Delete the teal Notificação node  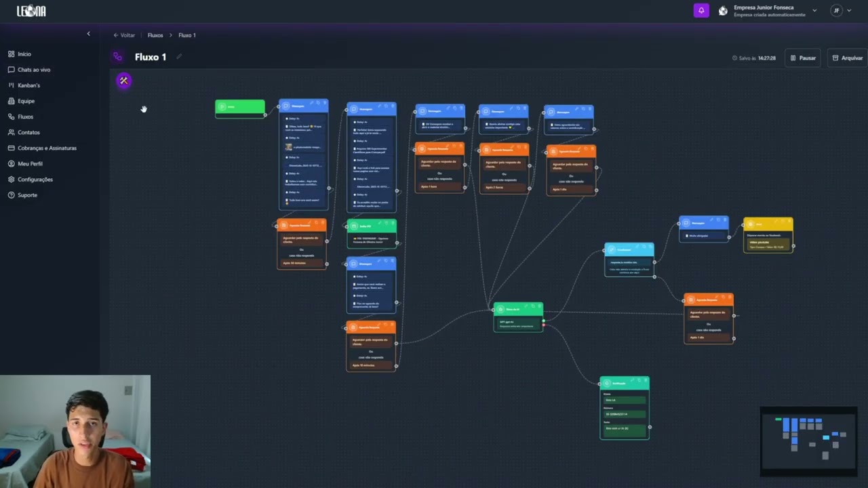646,380
